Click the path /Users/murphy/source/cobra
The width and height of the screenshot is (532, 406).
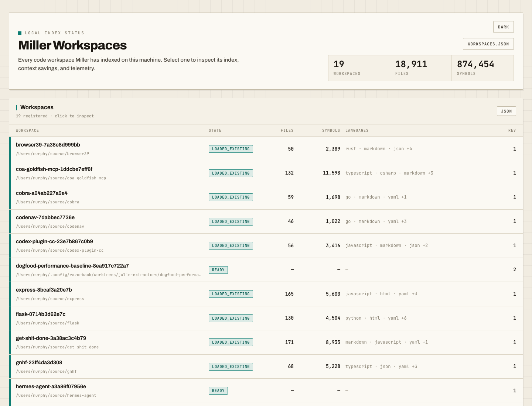[48, 202]
